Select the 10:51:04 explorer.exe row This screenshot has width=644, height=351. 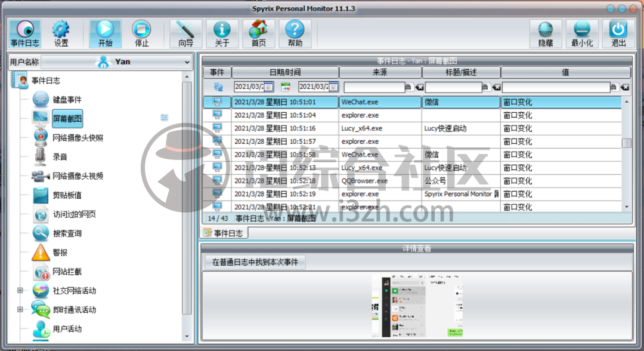(413, 115)
